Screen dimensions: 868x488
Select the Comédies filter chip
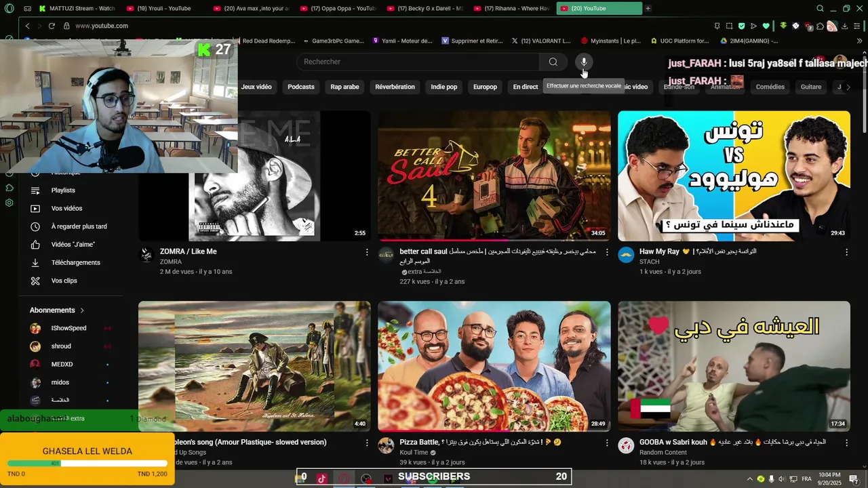click(770, 87)
